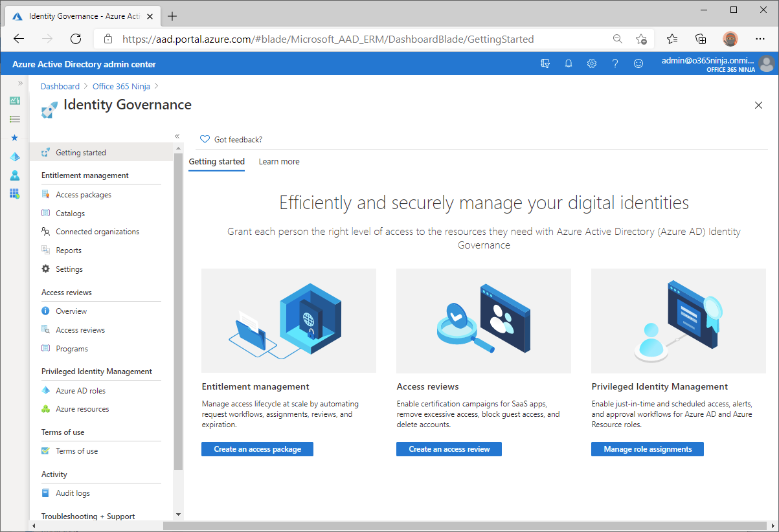
Task: Select the Users icon in the sidebar
Action: (14, 175)
